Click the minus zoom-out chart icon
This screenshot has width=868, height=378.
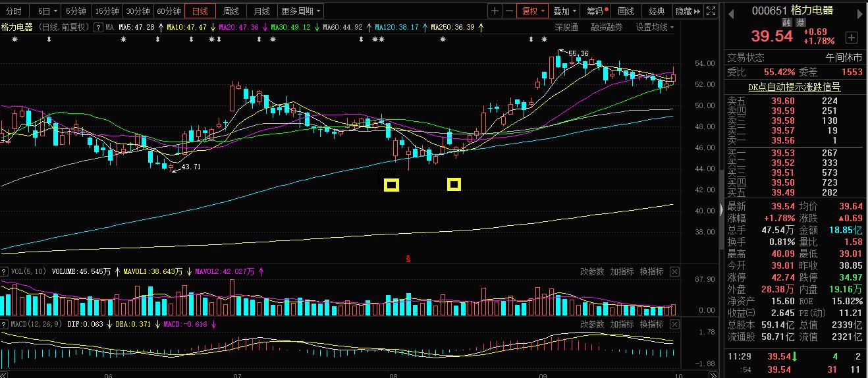point(509,11)
